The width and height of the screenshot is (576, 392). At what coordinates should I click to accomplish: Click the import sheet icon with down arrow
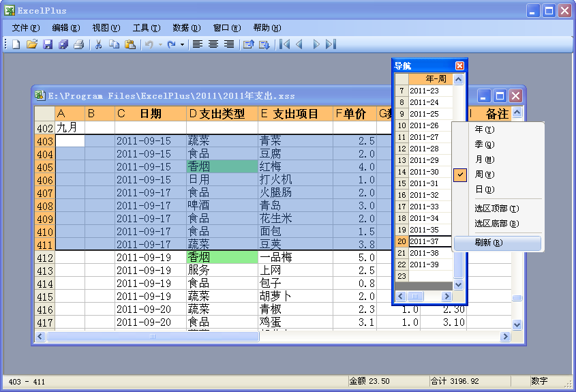click(264, 44)
